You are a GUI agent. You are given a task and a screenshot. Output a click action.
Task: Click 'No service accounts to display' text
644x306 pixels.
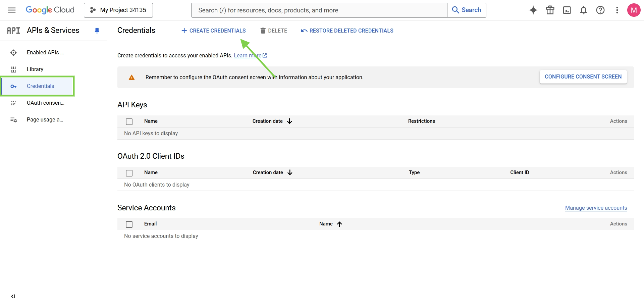pyautogui.click(x=161, y=236)
